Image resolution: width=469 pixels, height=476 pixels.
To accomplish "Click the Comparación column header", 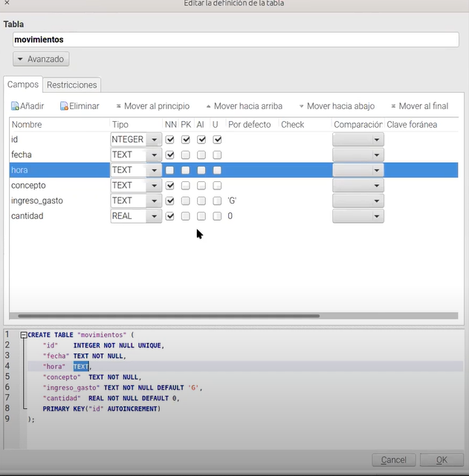I will [x=358, y=125].
